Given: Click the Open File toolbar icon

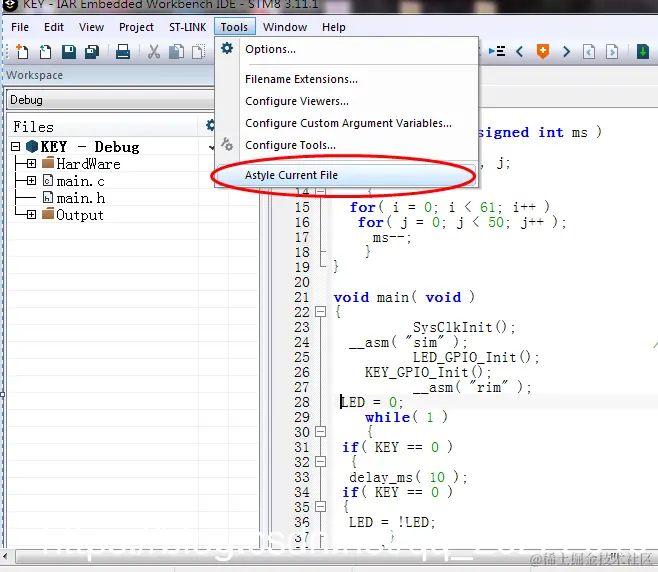Looking at the screenshot, I should [x=45, y=52].
